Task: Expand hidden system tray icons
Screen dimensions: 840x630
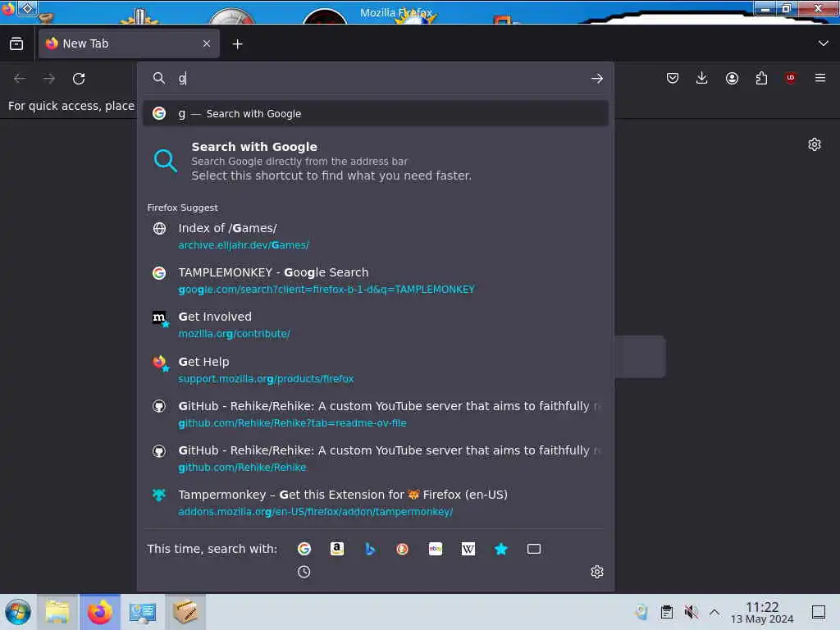Action: pyautogui.click(x=714, y=612)
